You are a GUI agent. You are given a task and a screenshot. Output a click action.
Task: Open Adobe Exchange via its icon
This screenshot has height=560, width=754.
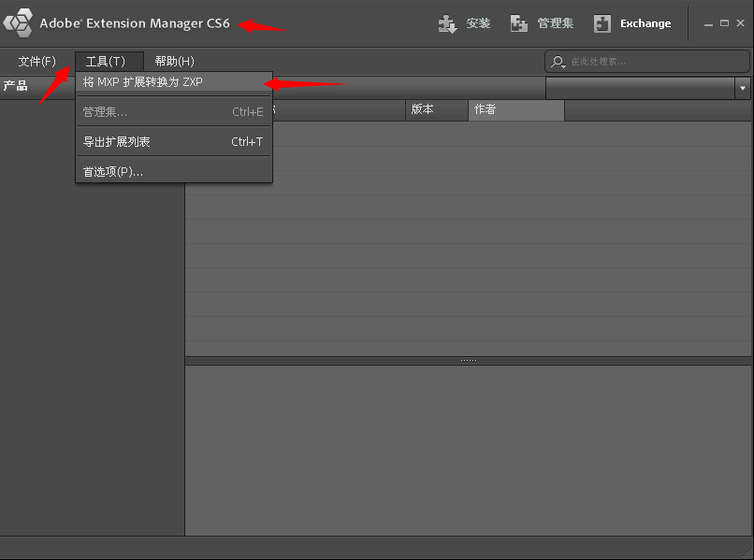click(602, 23)
